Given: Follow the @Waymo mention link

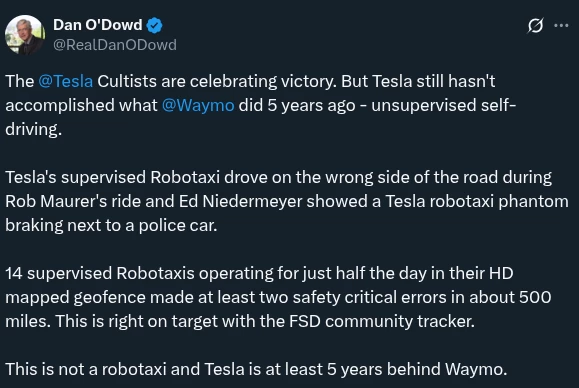Looking at the screenshot, I should [x=198, y=105].
